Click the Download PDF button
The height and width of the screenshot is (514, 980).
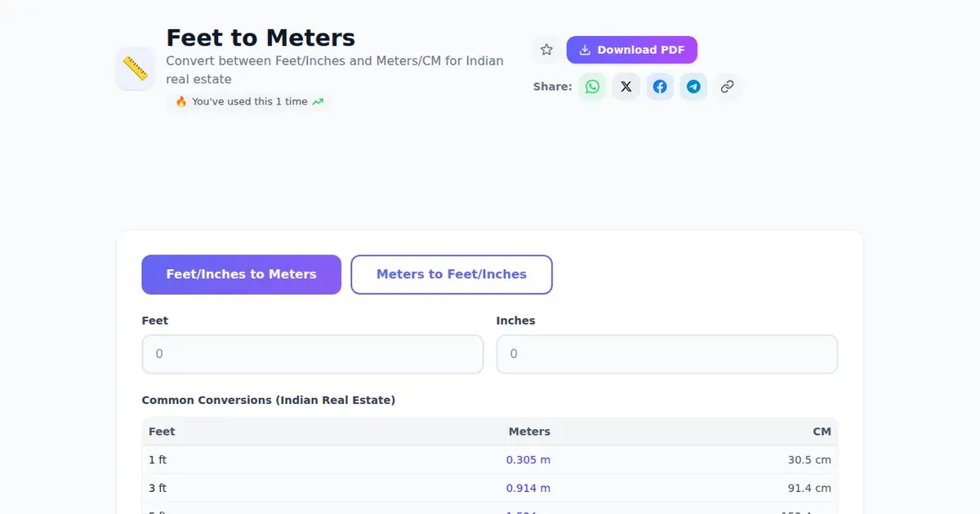click(632, 50)
